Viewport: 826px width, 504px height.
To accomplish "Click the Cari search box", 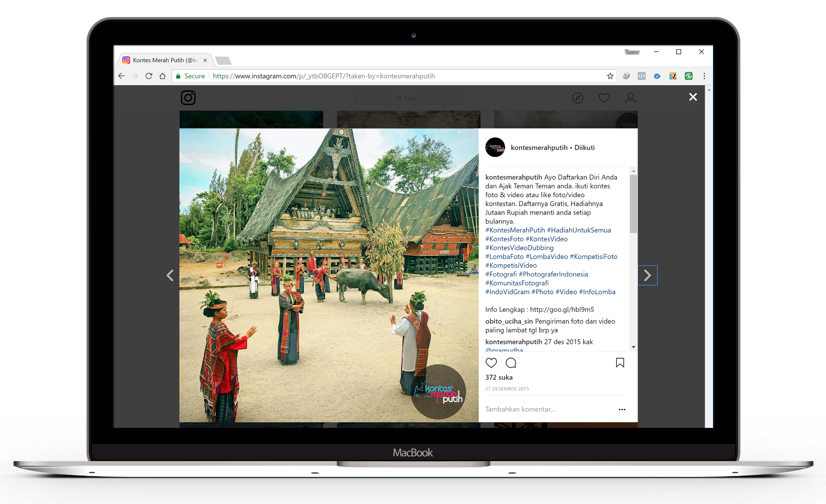I will click(408, 98).
